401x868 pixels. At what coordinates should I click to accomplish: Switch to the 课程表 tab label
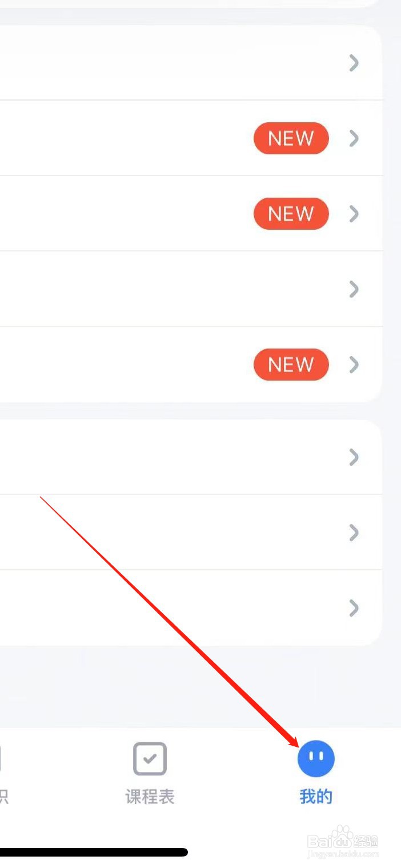(x=150, y=797)
